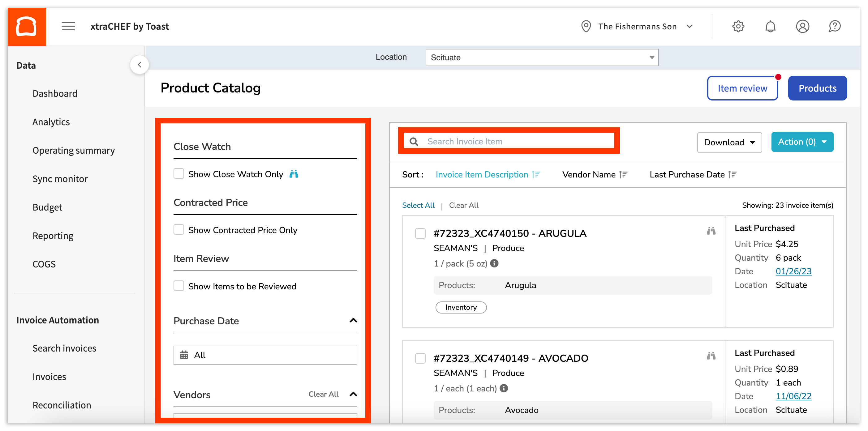Open Reporting in the sidebar
The image size is (868, 431).
click(53, 235)
